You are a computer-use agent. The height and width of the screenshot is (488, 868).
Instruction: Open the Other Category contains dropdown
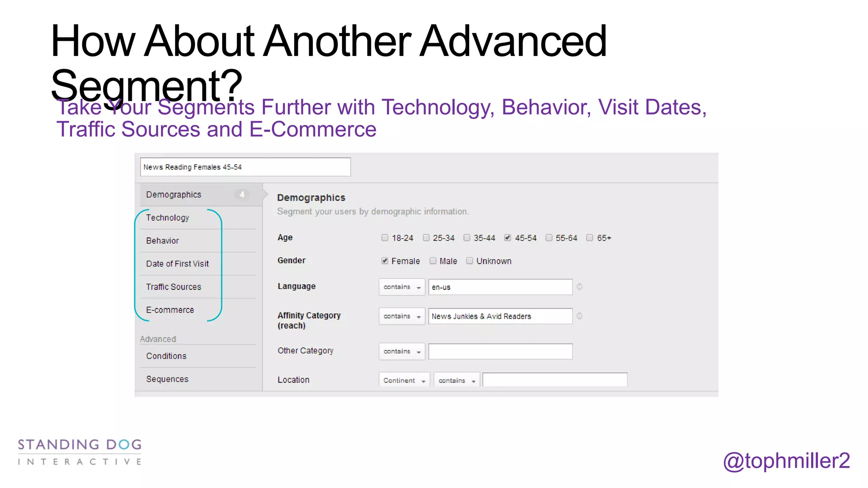point(402,351)
